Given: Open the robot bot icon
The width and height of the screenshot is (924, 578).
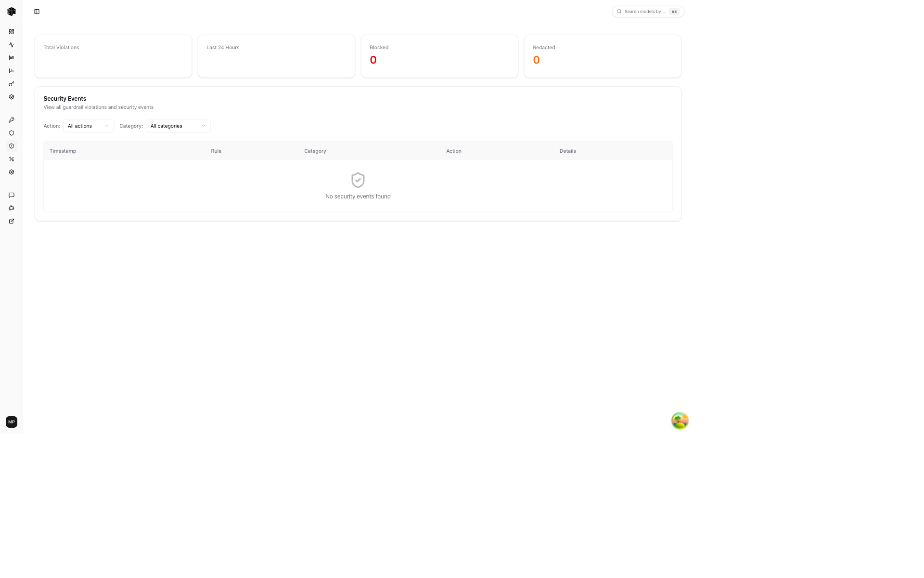Looking at the screenshot, I should click(12, 208).
